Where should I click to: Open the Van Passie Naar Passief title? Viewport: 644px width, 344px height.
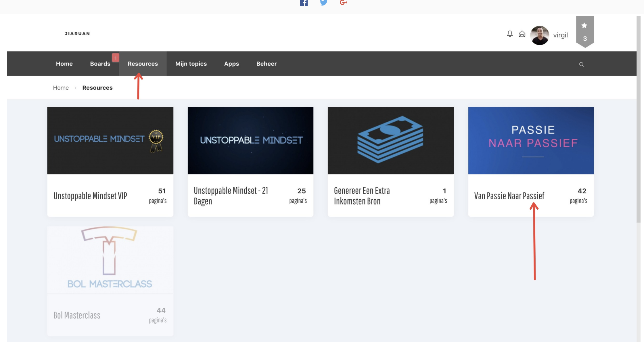(509, 196)
